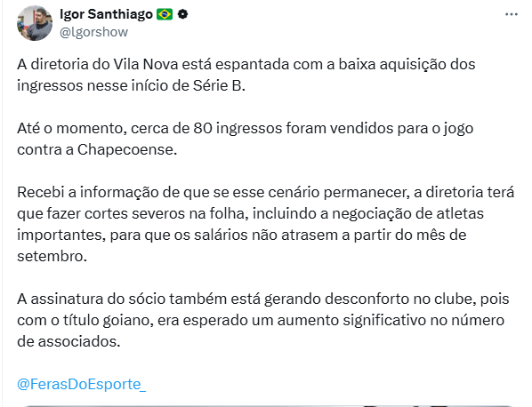Click the number "80" in the tweet

(x=203, y=129)
